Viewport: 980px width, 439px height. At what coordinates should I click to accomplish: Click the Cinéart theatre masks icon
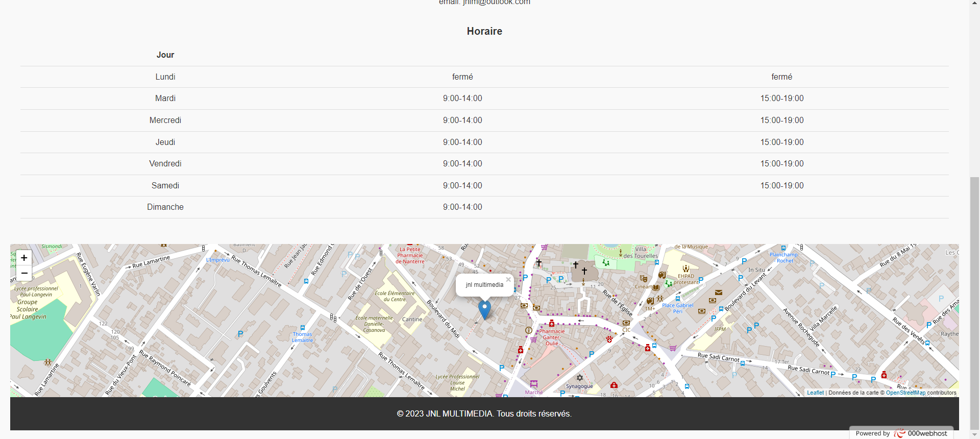click(x=644, y=279)
